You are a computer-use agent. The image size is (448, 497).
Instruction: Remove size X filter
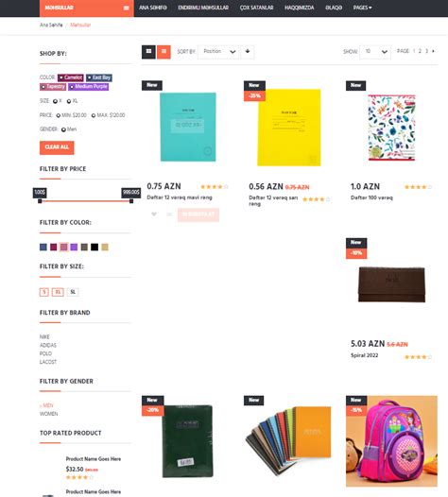(x=55, y=101)
